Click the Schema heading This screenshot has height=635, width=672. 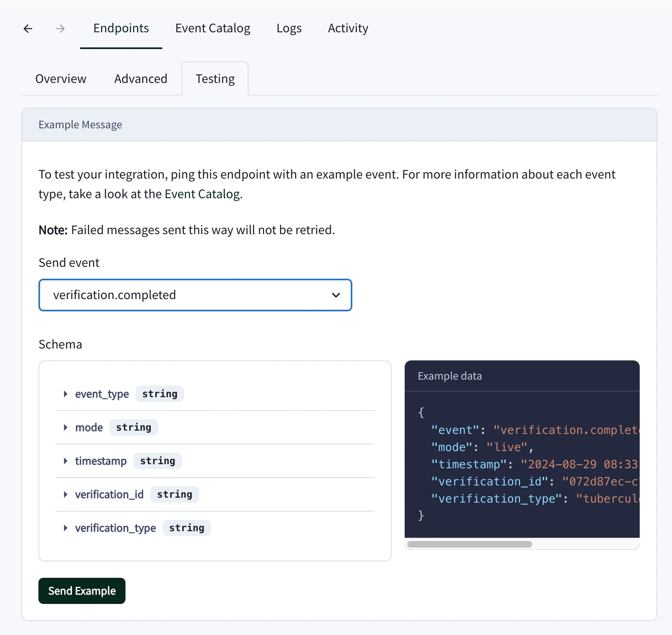click(60, 344)
